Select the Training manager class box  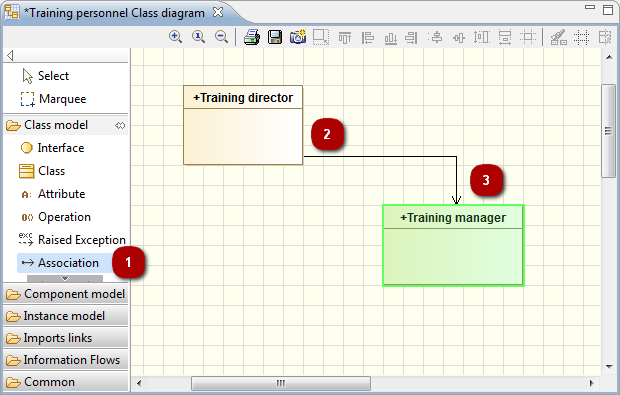point(453,245)
